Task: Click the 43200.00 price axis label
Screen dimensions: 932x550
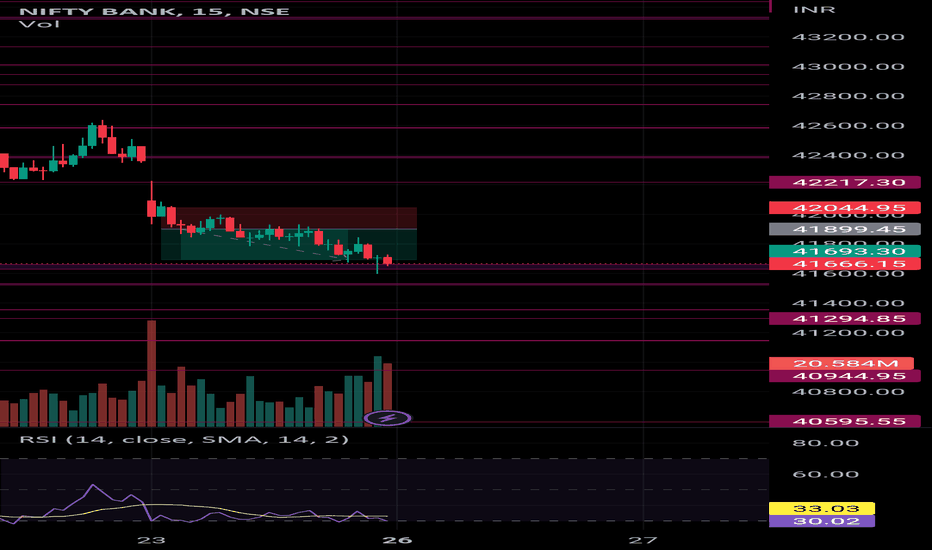Action: point(848,37)
